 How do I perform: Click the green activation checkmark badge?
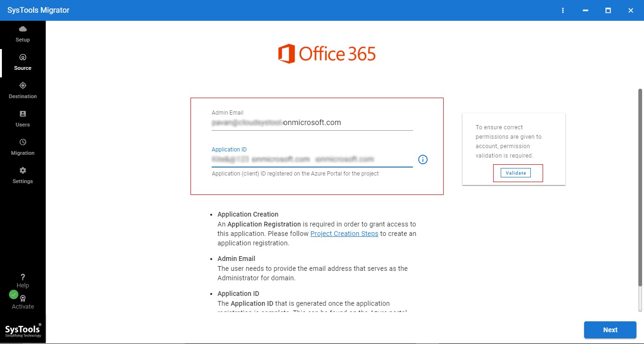[13, 294]
